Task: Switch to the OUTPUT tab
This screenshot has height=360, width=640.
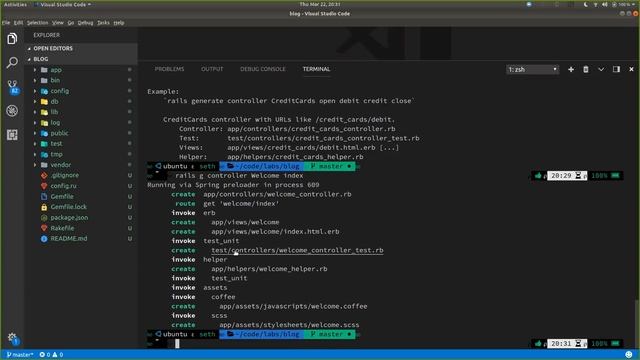Action: [212, 69]
